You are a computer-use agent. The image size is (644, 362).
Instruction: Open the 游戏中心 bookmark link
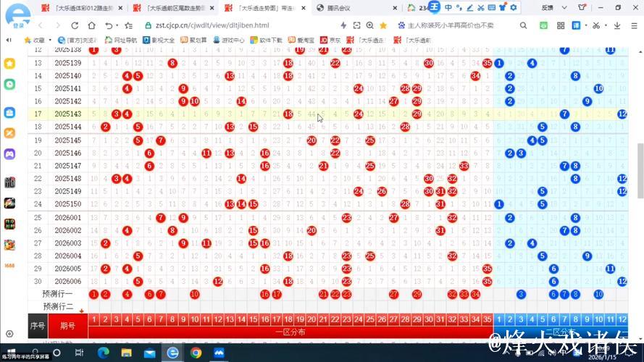click(232, 40)
